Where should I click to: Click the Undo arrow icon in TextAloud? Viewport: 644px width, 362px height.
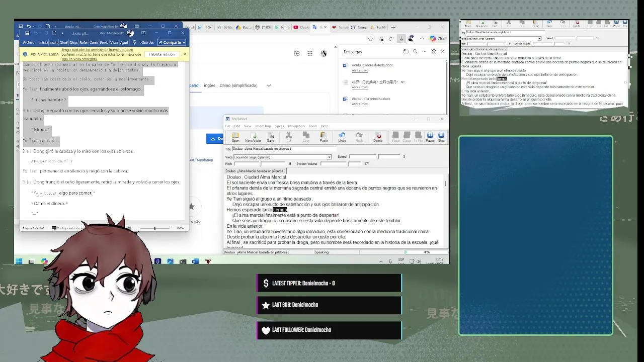tap(342, 137)
